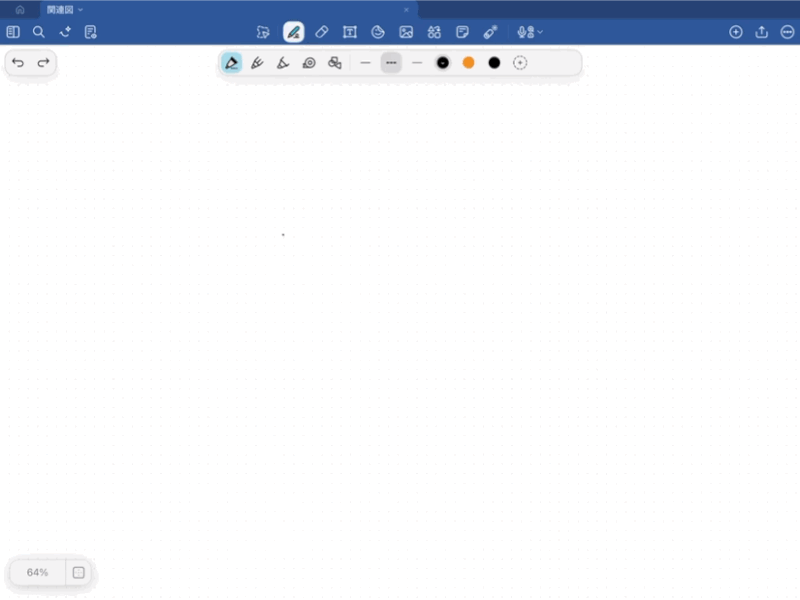Viewport: 800px width, 600px height.
Task: Open the sticky note tool
Action: pyautogui.click(x=462, y=32)
